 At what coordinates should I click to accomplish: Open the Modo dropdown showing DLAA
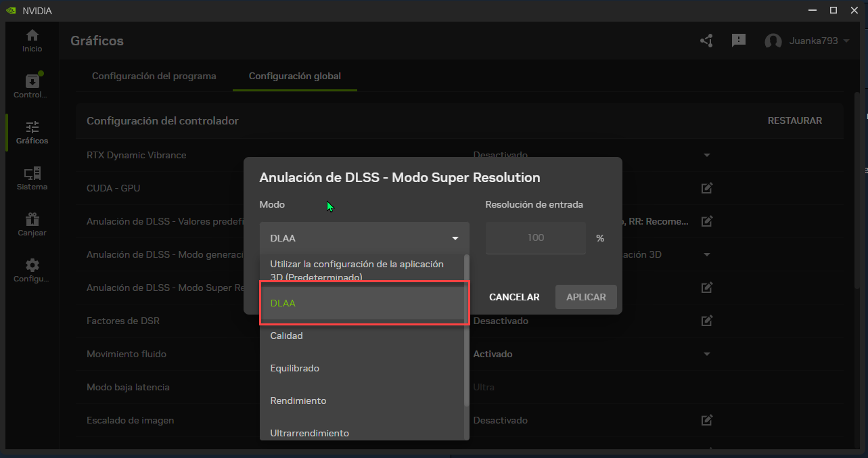pos(364,238)
